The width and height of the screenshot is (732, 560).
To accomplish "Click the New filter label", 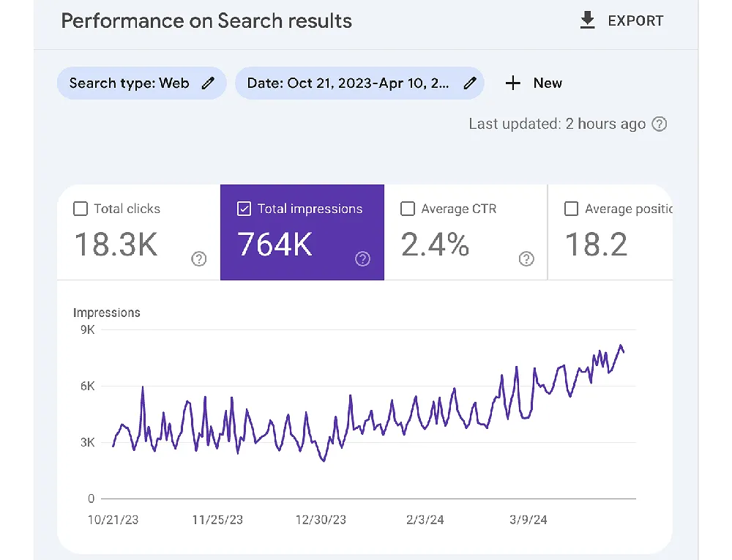I will click(x=548, y=83).
